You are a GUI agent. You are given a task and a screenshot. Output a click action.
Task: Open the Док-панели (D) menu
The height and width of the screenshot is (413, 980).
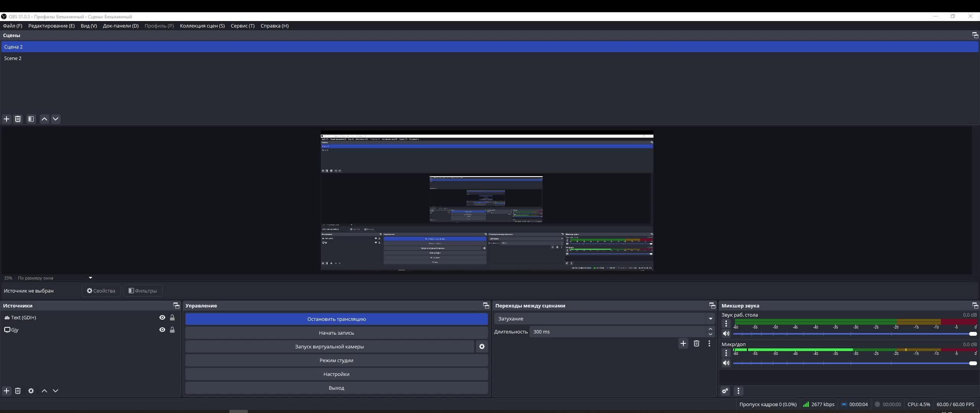click(121, 26)
